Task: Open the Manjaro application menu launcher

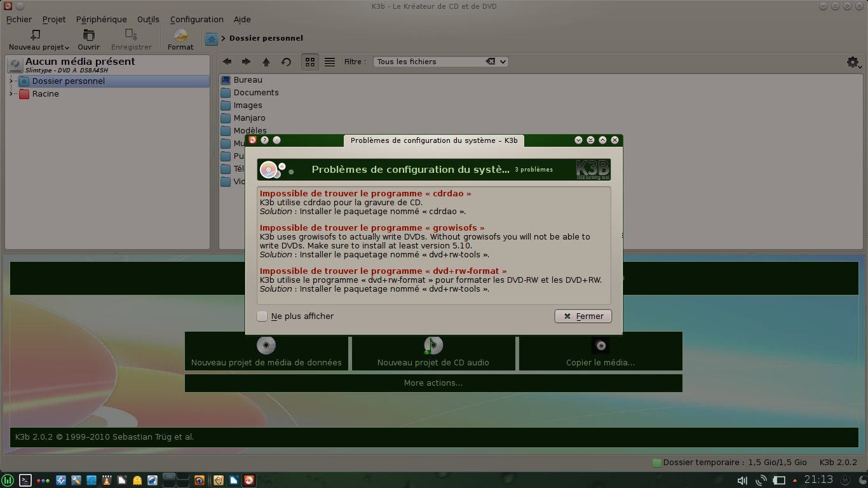Action: (8, 480)
